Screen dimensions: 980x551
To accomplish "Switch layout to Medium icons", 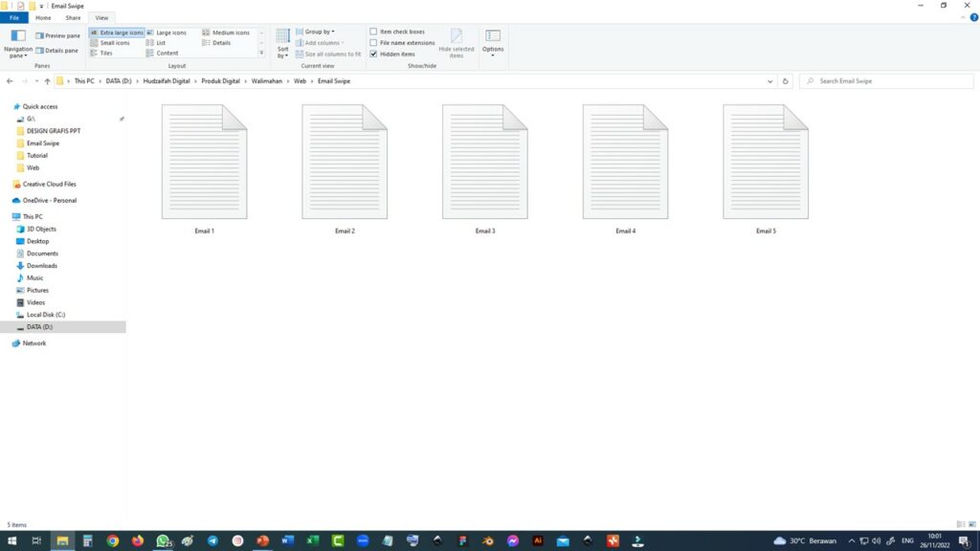I will click(230, 33).
